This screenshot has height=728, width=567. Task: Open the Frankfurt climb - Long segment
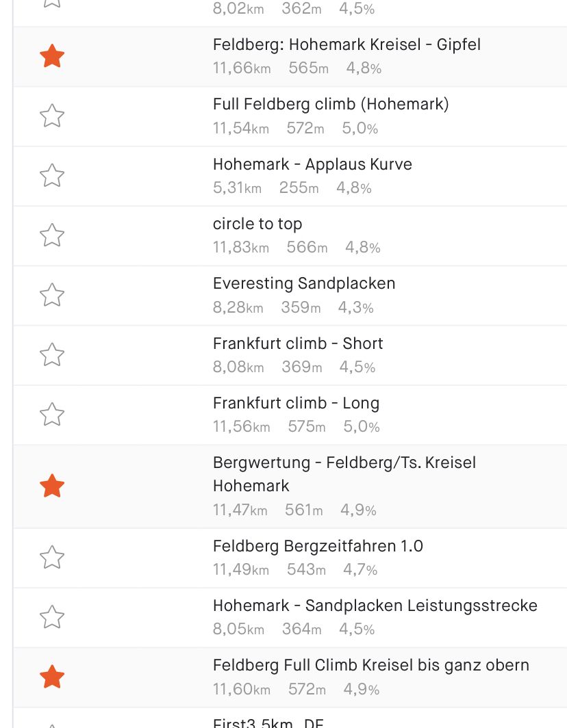coord(296,404)
